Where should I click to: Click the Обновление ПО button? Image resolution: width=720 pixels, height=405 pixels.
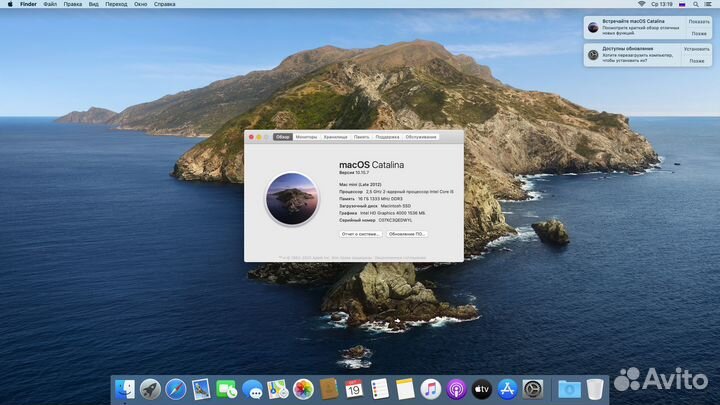click(x=407, y=234)
